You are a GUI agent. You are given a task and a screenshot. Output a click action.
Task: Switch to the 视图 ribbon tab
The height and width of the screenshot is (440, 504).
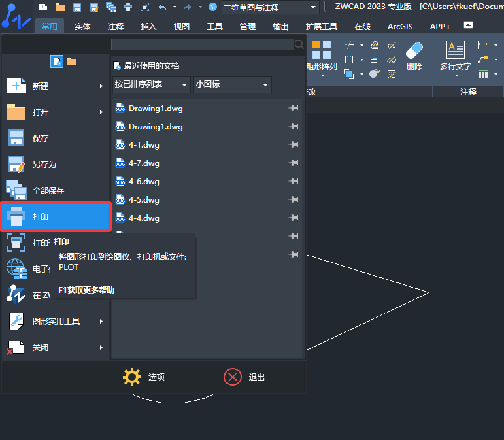[x=182, y=26]
